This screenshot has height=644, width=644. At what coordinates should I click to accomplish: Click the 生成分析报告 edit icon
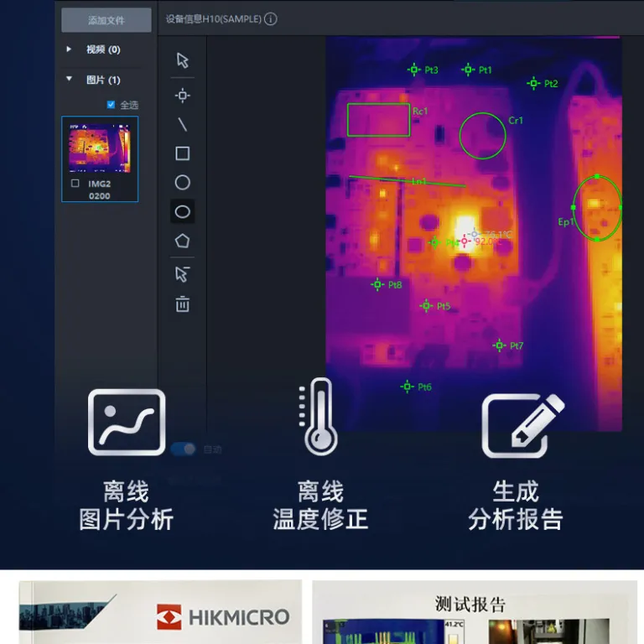[x=523, y=425]
